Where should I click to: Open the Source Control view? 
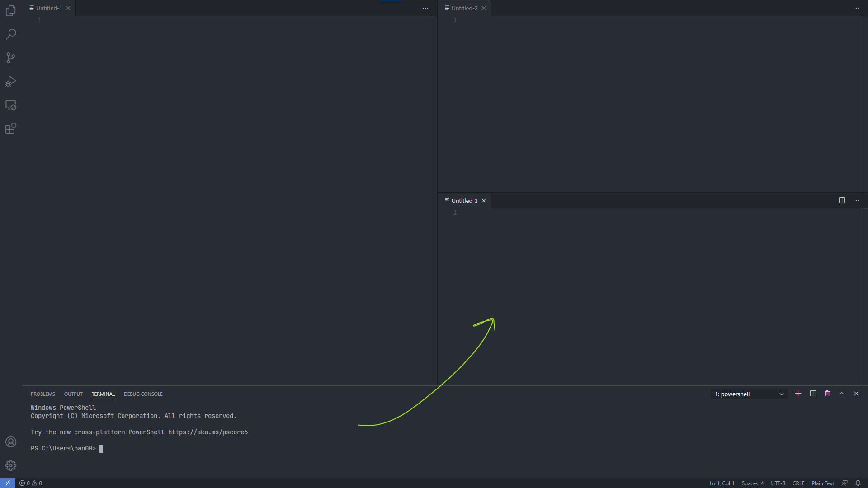(11, 58)
